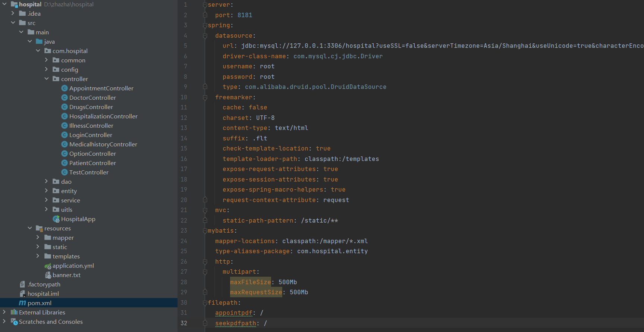Click the banner.txt file icon
This screenshot has height=332, width=644.
pos(48,275)
